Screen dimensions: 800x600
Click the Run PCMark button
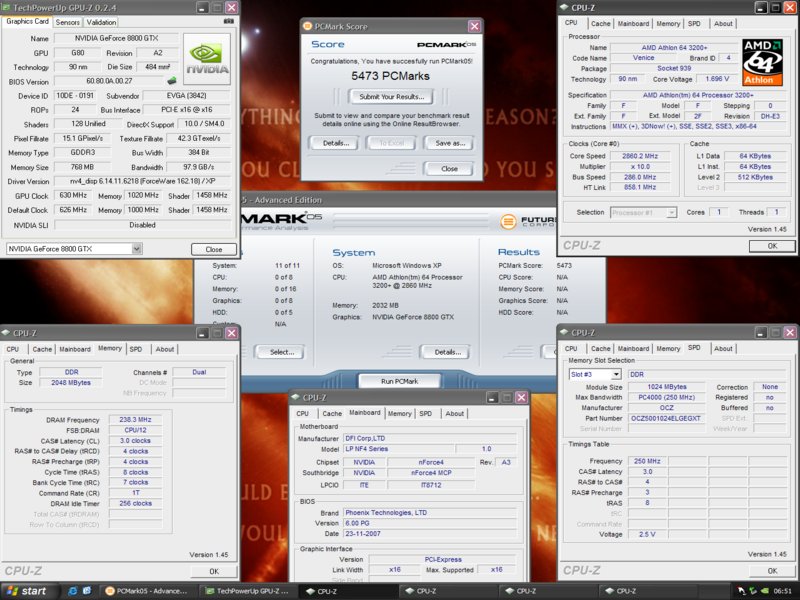coord(399,381)
